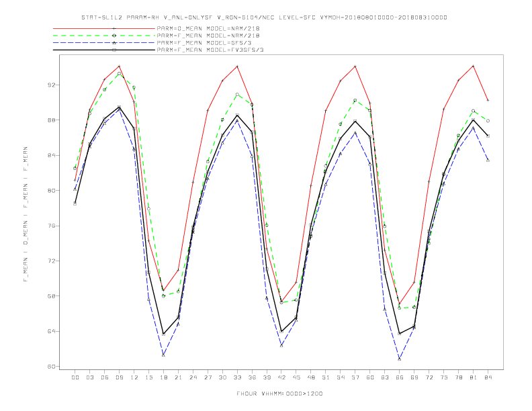
Task: Click the green dashed legend line for F_MEAN NAM/218
Action: pyautogui.click(x=104, y=36)
